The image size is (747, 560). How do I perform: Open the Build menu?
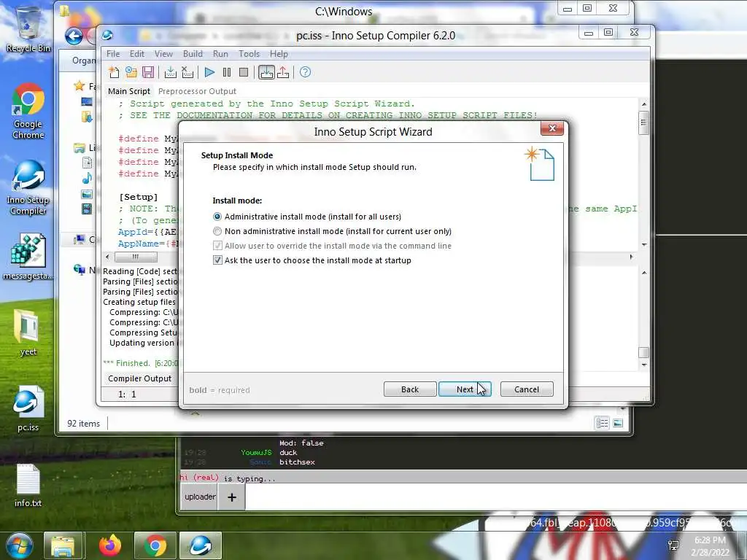193,54
